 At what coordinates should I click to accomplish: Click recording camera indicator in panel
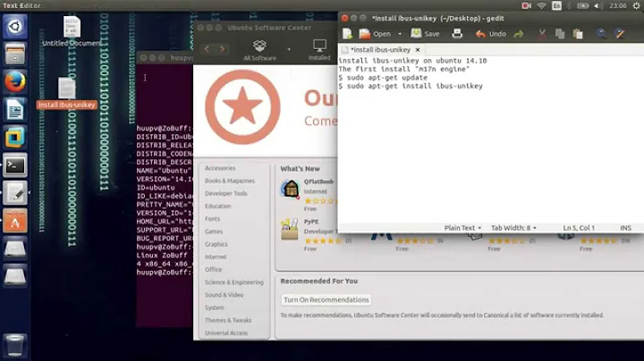[526, 5]
